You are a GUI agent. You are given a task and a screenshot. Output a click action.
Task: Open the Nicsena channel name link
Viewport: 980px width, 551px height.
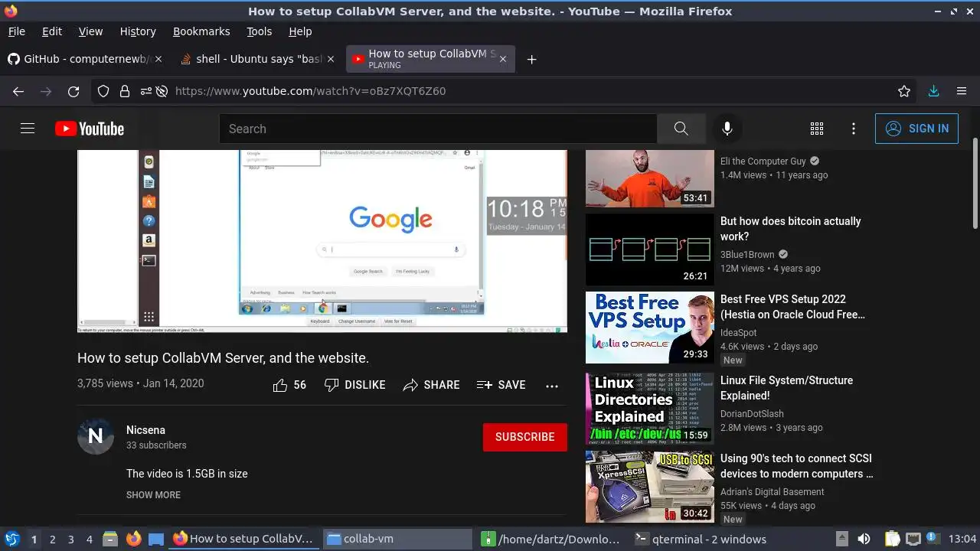point(145,430)
